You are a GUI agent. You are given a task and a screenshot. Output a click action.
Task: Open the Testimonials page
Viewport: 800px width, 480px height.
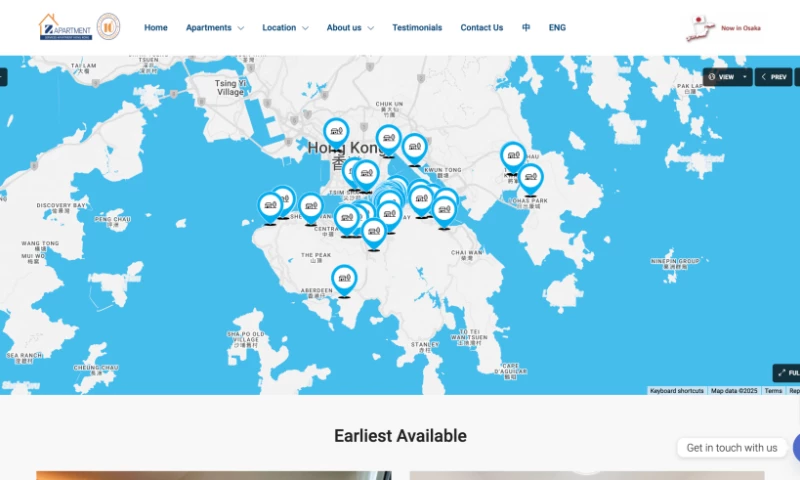click(x=417, y=28)
